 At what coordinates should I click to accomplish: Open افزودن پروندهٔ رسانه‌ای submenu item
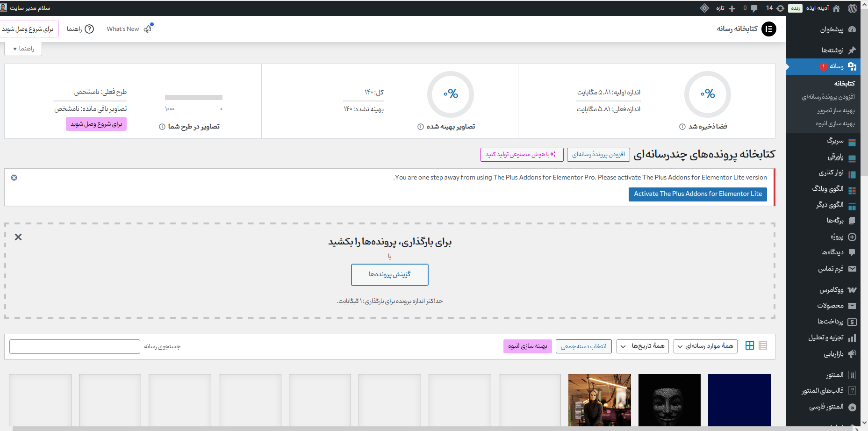point(828,97)
